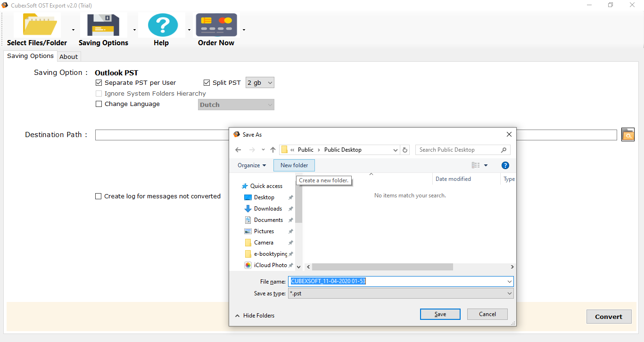Enable Create log for messages not converted
This screenshot has height=342, width=644.
point(99,196)
